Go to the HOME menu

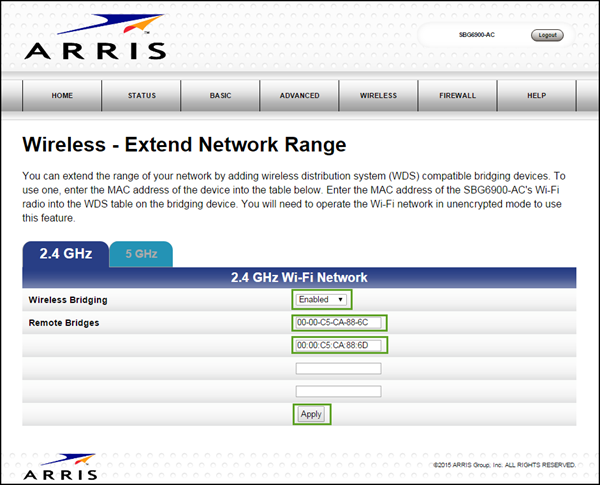pos(62,96)
